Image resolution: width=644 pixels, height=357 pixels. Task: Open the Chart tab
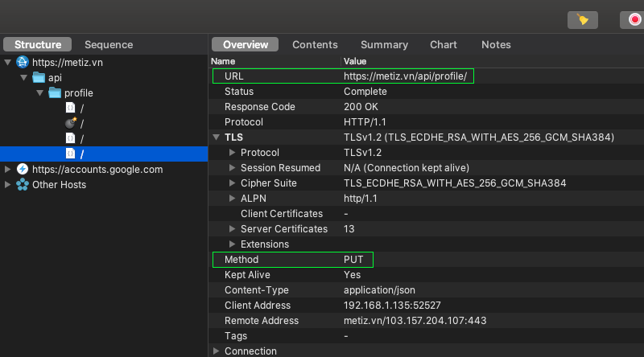coord(444,44)
